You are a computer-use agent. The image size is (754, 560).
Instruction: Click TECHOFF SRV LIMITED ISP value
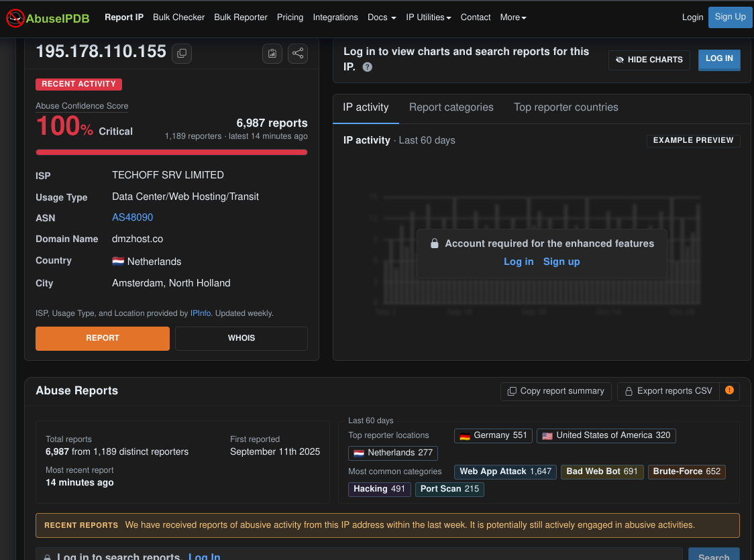click(168, 175)
